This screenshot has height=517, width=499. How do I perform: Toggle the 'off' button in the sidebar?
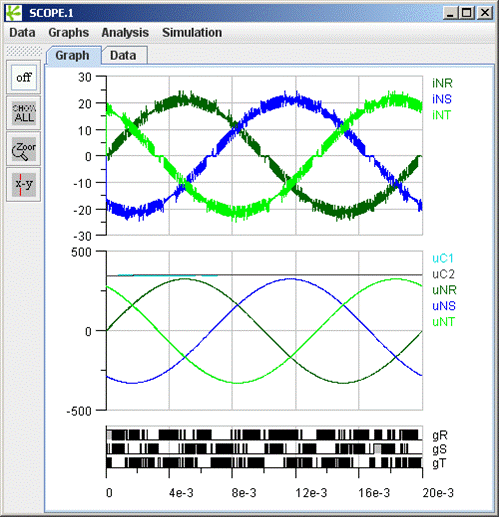24,78
